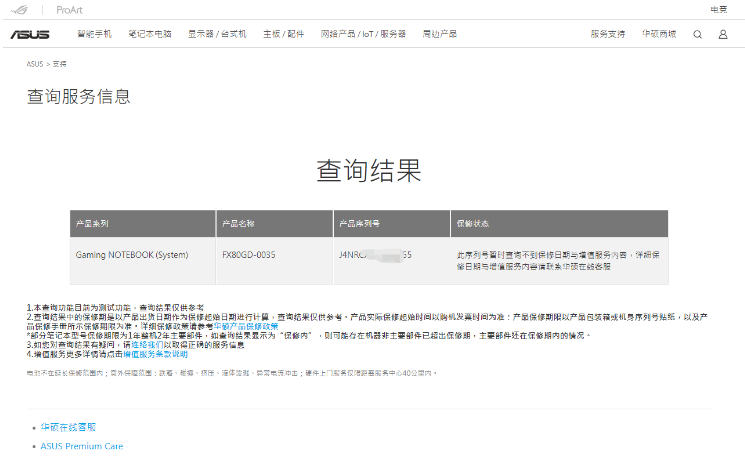Screen dimensions: 745x460
Task: Open 网络产品 / IoT / 服务器 menu
Action: pos(363,34)
